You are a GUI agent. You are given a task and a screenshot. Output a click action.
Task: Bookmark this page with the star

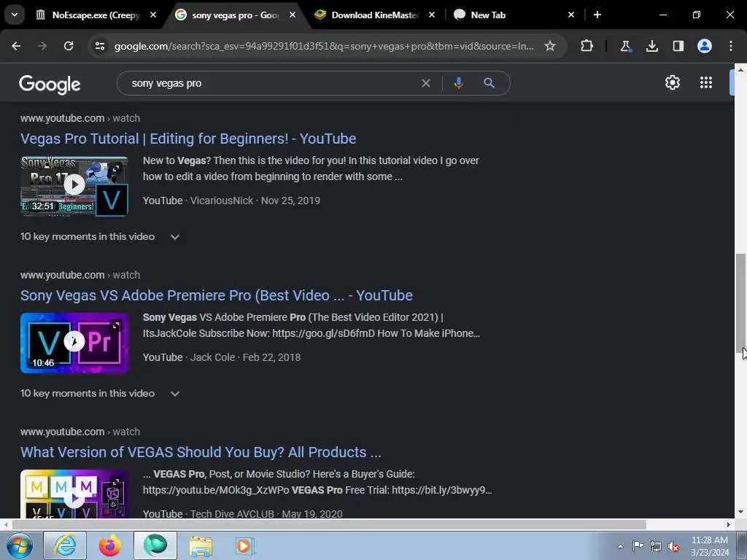(x=550, y=46)
